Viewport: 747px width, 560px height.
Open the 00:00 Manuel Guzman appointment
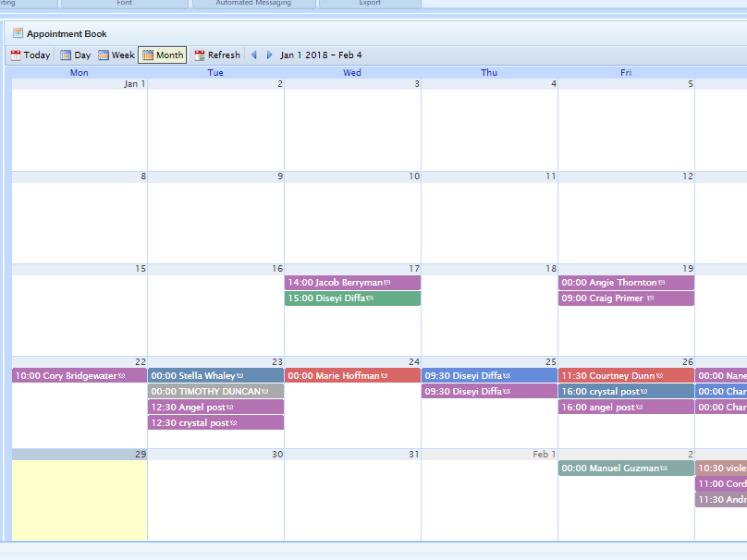point(625,469)
